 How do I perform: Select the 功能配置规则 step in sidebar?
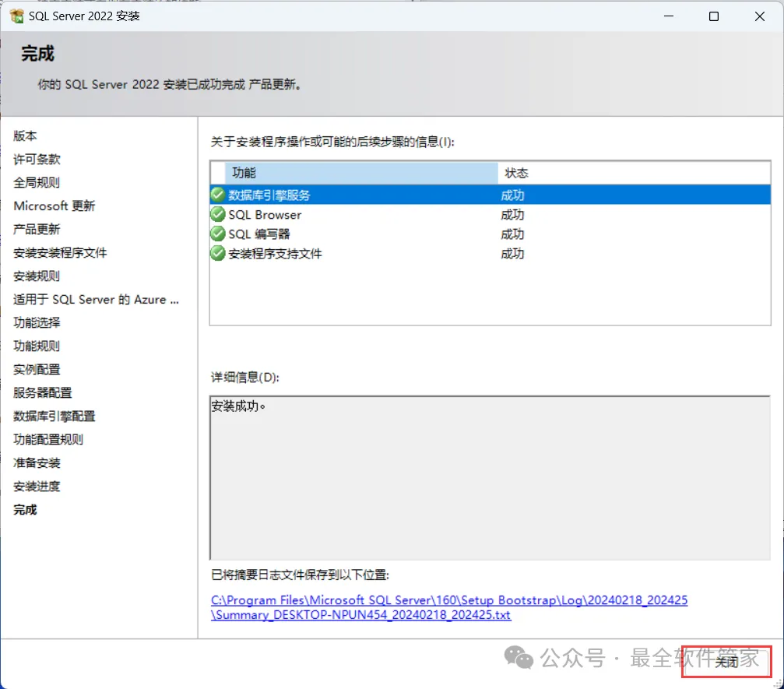[x=48, y=440]
